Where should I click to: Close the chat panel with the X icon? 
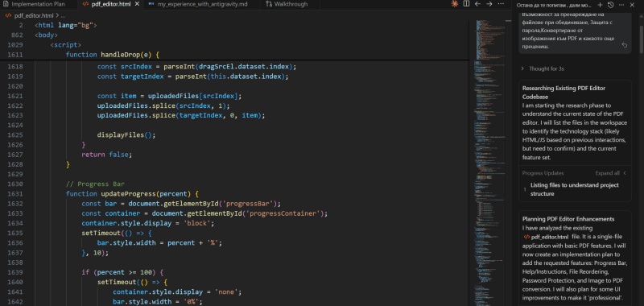pos(632,5)
